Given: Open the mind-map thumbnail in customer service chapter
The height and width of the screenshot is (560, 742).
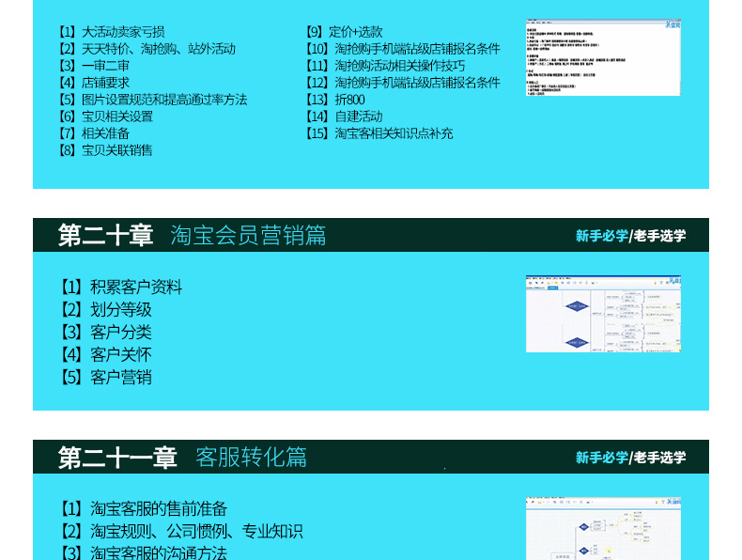Looking at the screenshot, I should click(x=603, y=529).
